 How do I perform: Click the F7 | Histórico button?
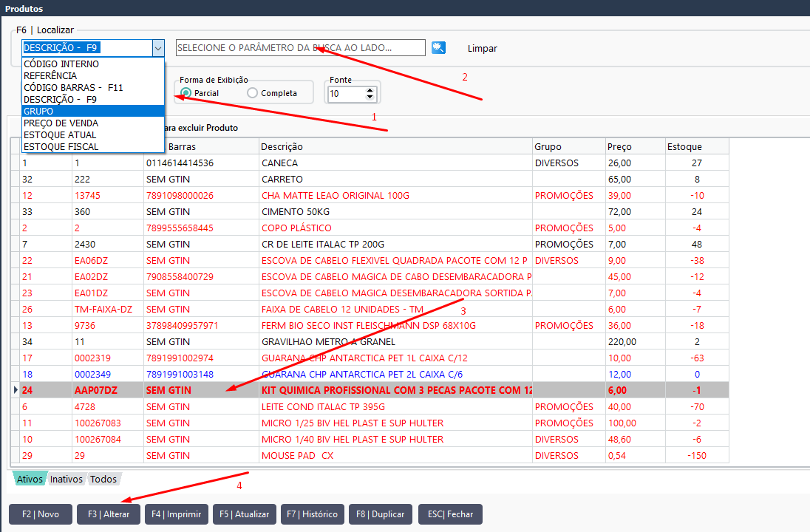(x=313, y=514)
